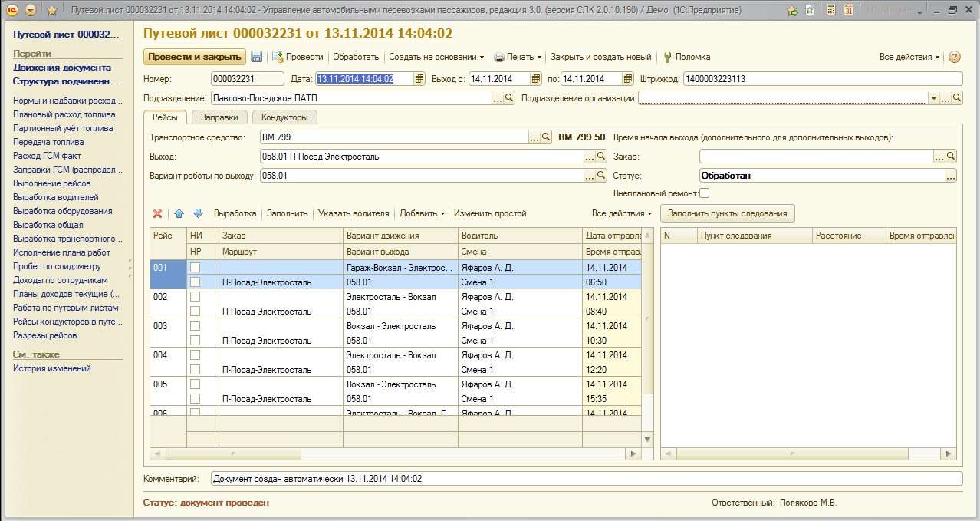Toggle НР checkbox for trip 005

(x=195, y=399)
